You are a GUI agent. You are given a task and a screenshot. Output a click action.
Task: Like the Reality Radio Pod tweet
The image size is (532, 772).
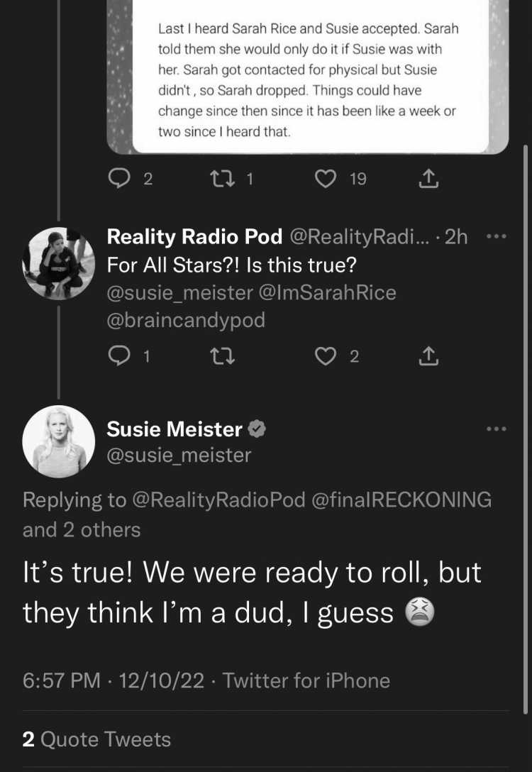click(x=326, y=356)
